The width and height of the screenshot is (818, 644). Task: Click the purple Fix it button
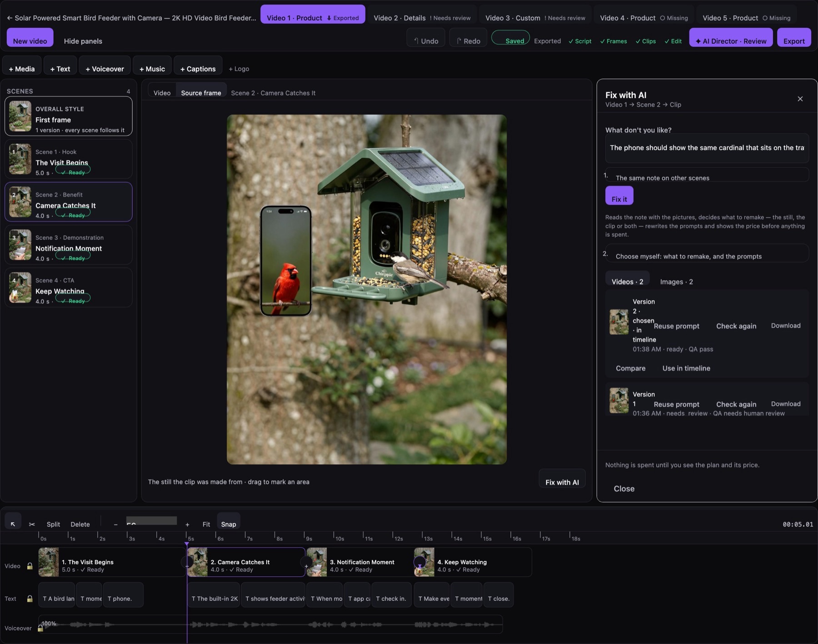pos(619,196)
